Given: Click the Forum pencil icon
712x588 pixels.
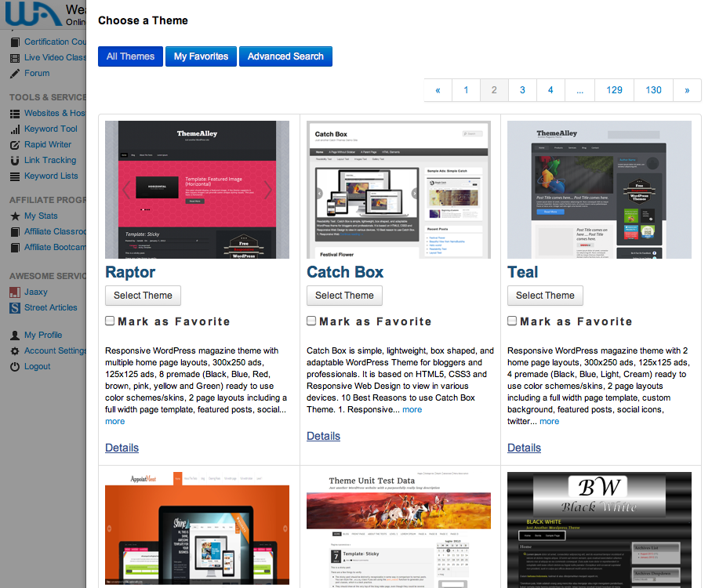Looking at the screenshot, I should point(15,74).
